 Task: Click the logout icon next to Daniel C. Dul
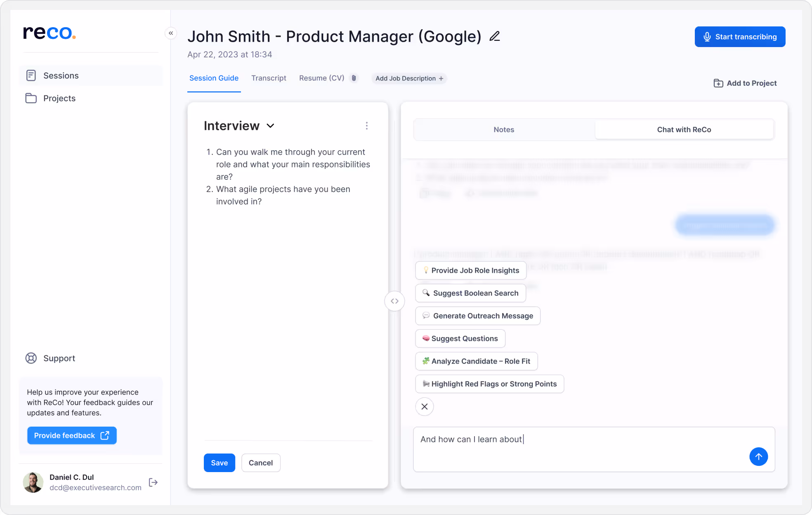[x=153, y=482]
